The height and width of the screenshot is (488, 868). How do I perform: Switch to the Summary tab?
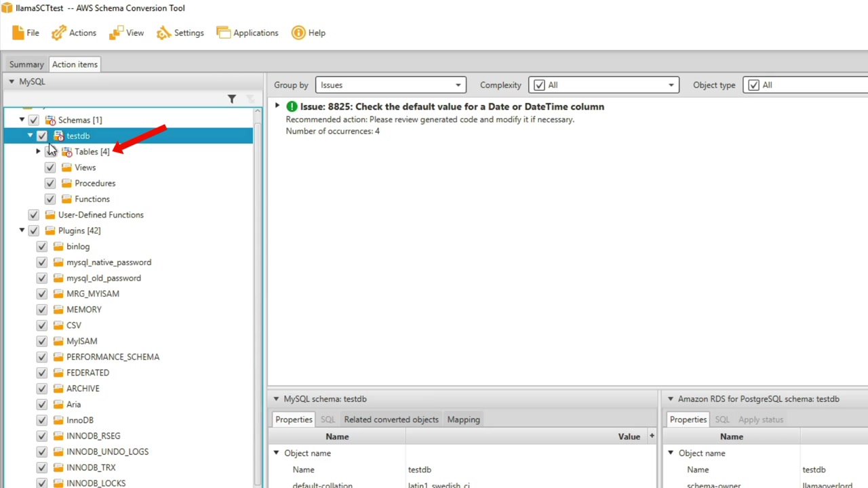pos(26,64)
